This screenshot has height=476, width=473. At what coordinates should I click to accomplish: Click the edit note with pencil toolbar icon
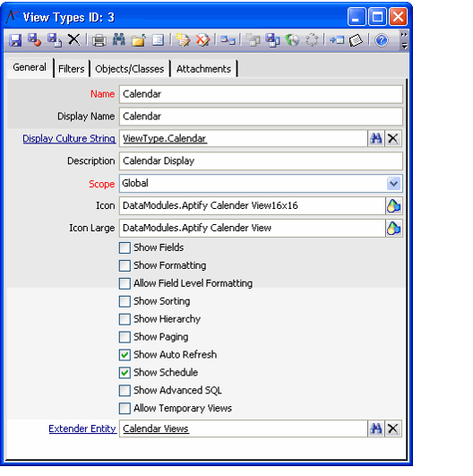pos(183,40)
